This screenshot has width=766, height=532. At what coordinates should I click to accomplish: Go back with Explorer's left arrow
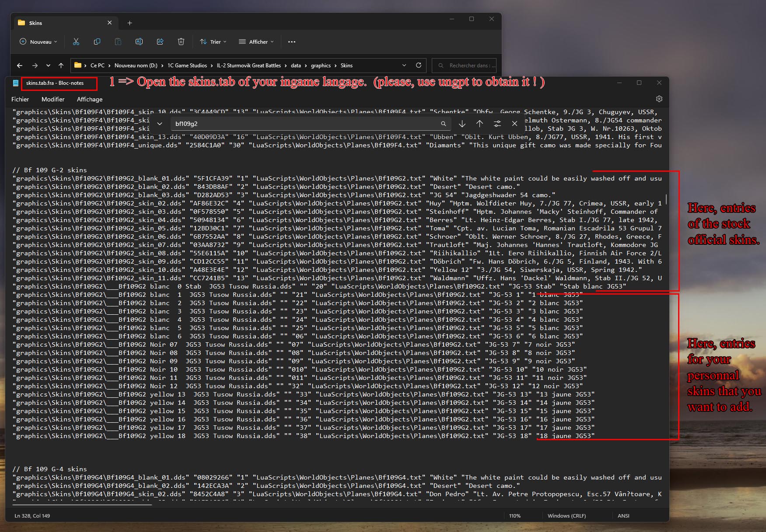[x=20, y=66]
